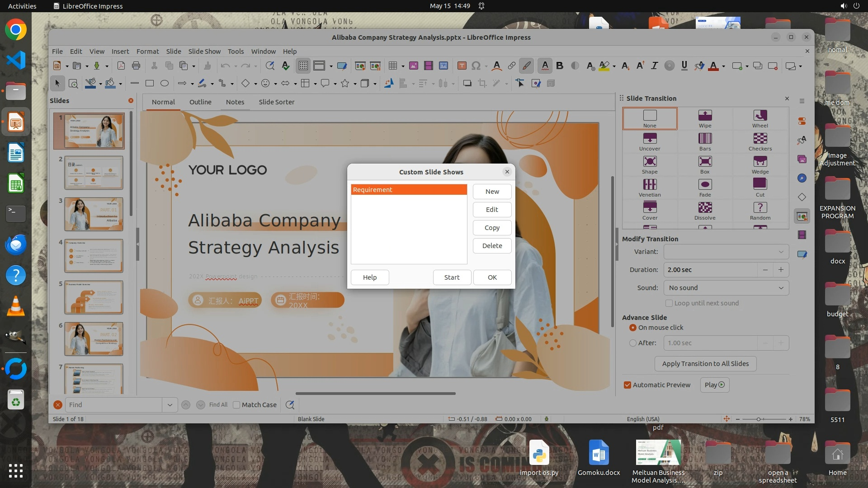Click New in Custom Slide Shows
The image size is (868, 488).
coord(492,192)
